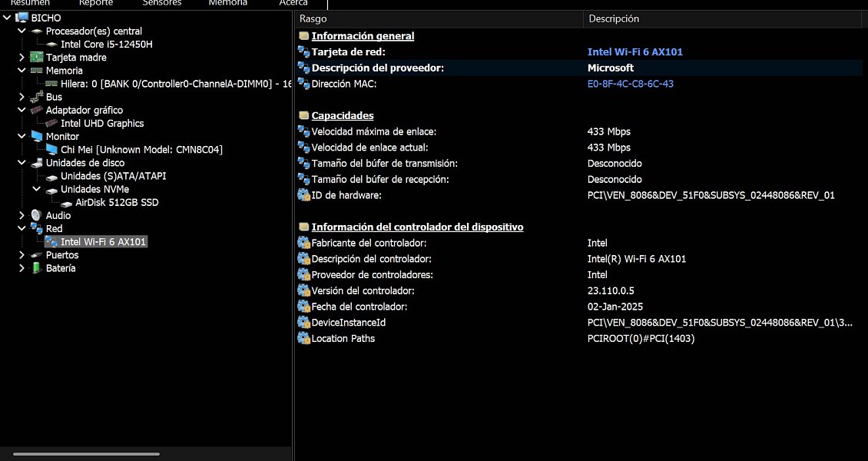Click icon beside Chi Mei monitor entry
Image resolution: width=868 pixels, height=461 pixels.
(51, 149)
